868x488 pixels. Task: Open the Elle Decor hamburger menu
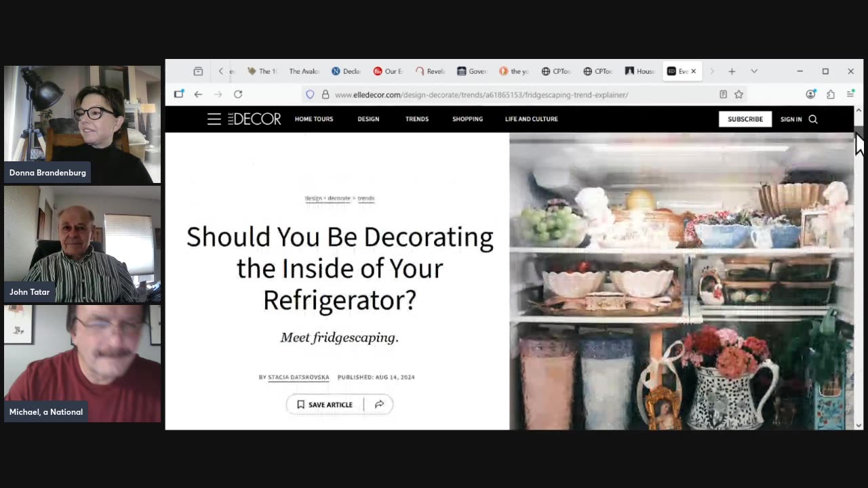click(x=214, y=119)
